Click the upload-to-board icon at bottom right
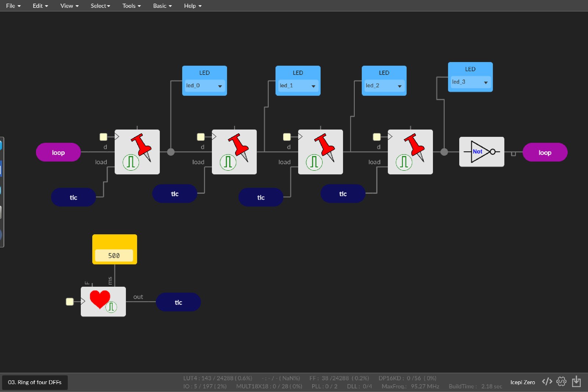 [576, 382]
